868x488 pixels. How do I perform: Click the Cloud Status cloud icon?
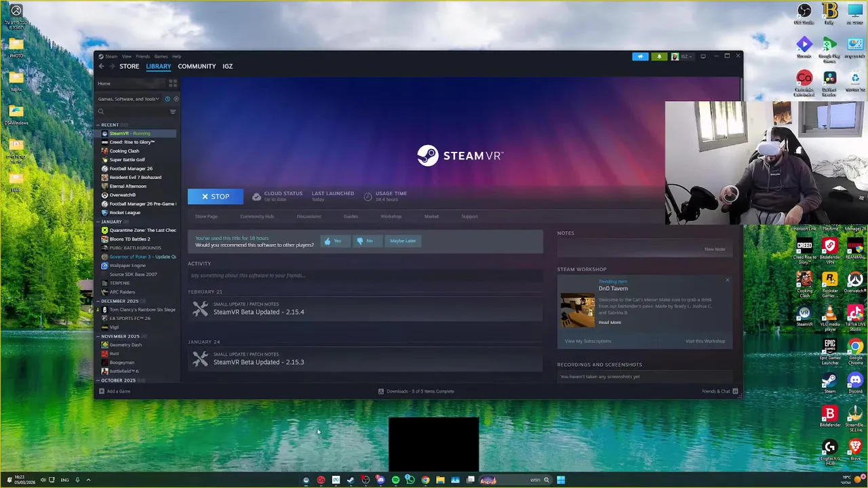tap(256, 197)
